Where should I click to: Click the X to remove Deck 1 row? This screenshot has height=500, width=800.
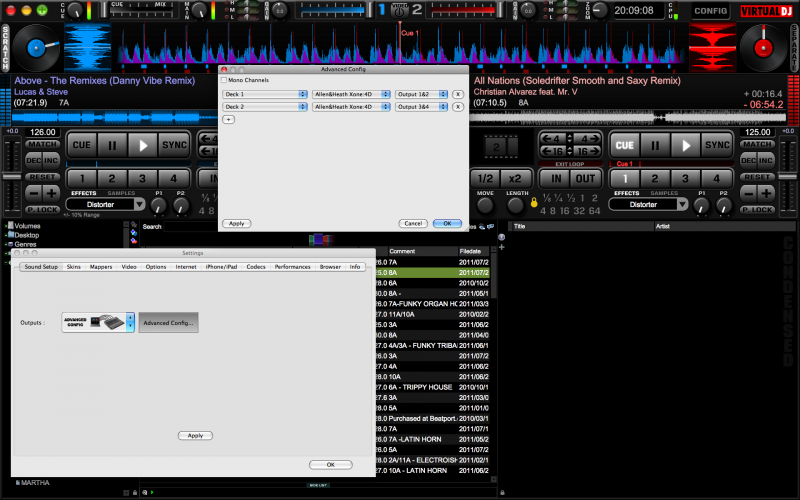457,94
